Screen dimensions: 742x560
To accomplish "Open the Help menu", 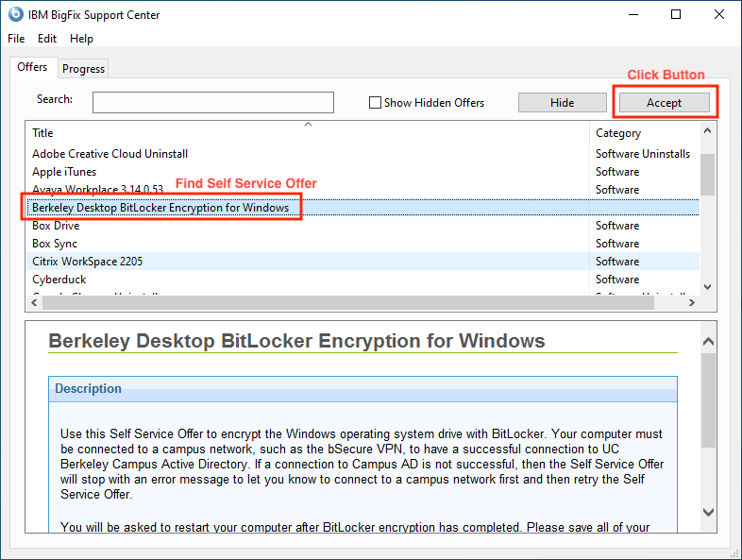I will pyautogui.click(x=81, y=39).
